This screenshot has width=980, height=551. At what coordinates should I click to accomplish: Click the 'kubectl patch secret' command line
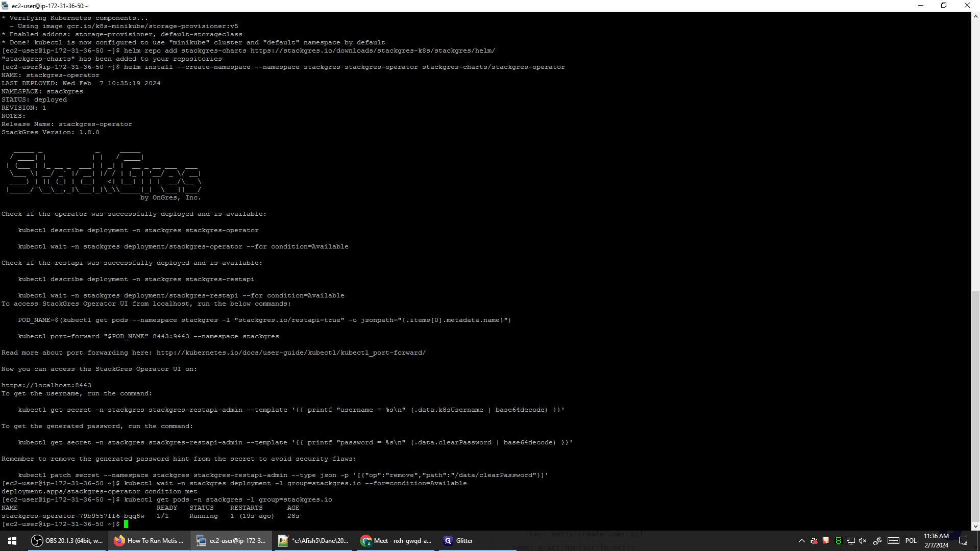click(x=283, y=475)
